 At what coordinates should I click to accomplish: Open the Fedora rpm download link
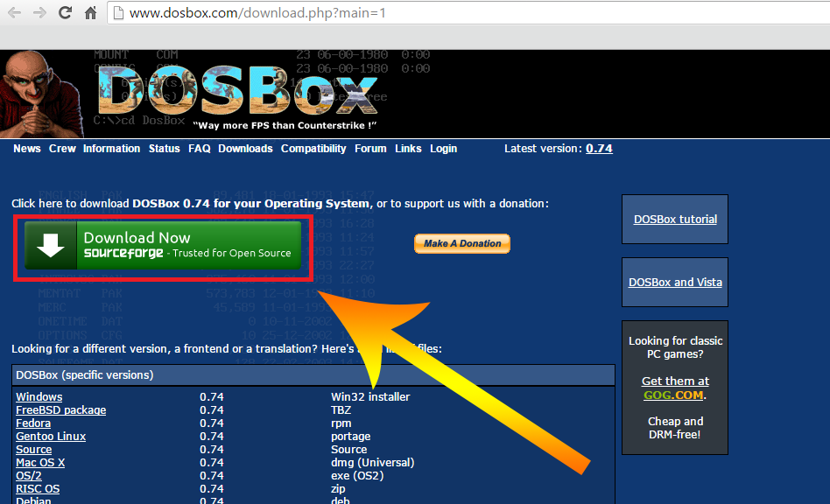(x=33, y=423)
